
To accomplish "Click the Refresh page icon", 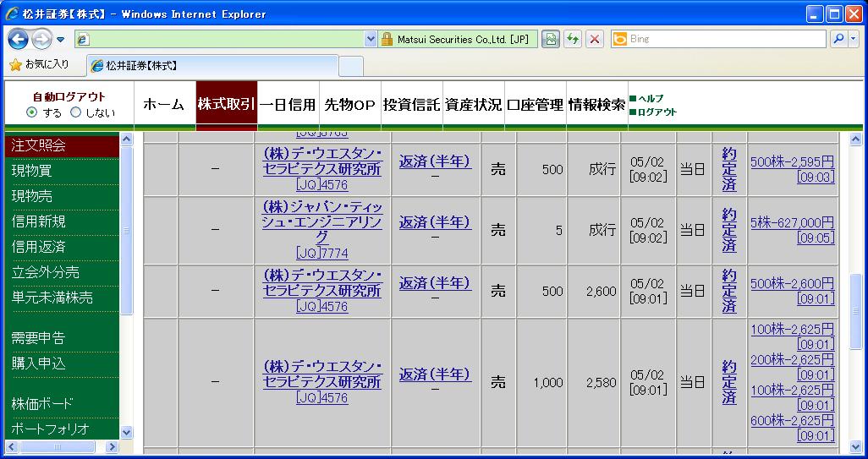I will tap(573, 39).
